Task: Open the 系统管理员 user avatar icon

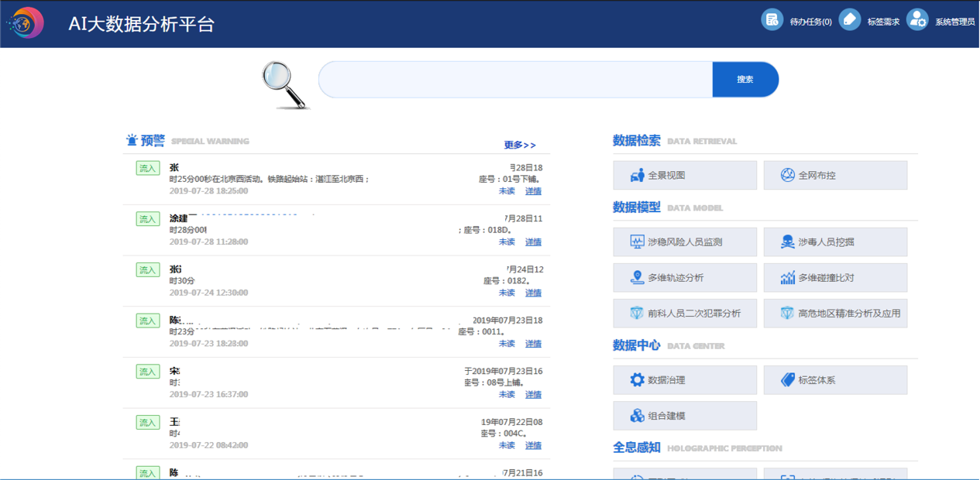Action: (917, 20)
